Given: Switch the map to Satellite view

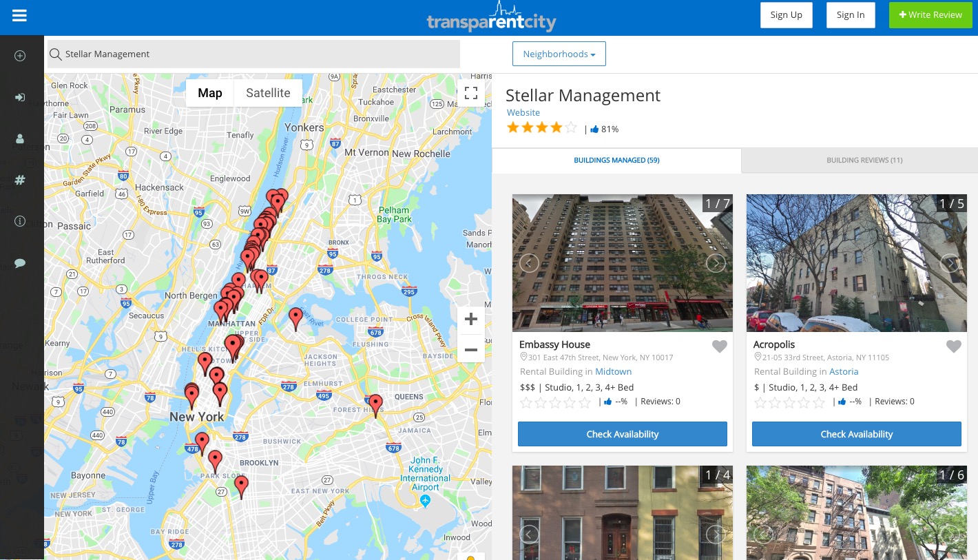Looking at the screenshot, I should pos(268,93).
